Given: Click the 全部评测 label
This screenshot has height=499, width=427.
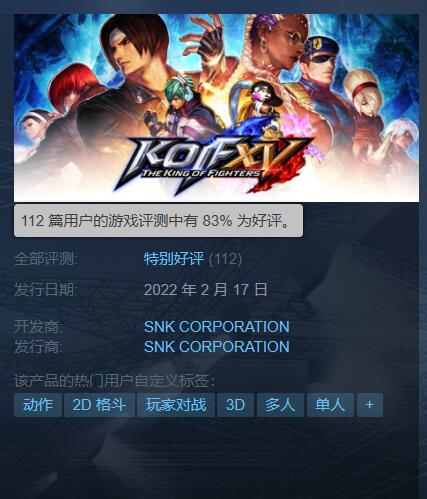Looking at the screenshot, I should (45, 259).
